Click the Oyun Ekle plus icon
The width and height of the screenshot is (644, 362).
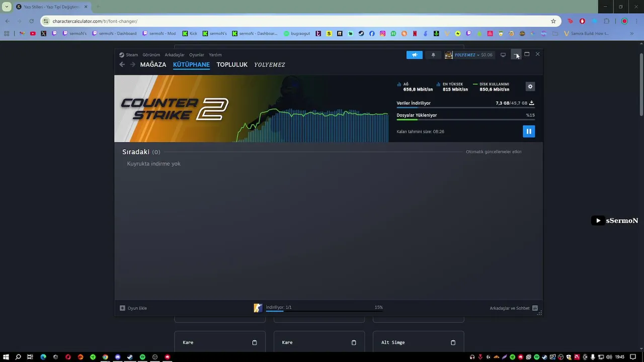(x=122, y=308)
